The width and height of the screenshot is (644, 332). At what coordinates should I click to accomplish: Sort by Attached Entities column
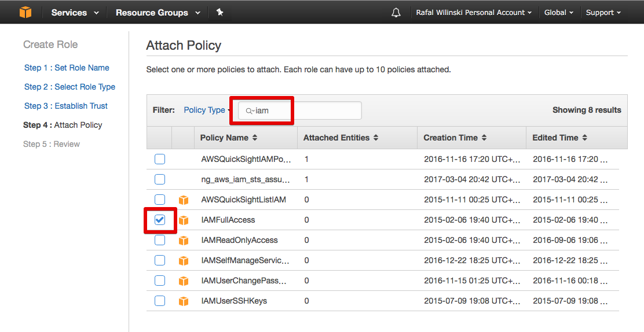pos(341,138)
